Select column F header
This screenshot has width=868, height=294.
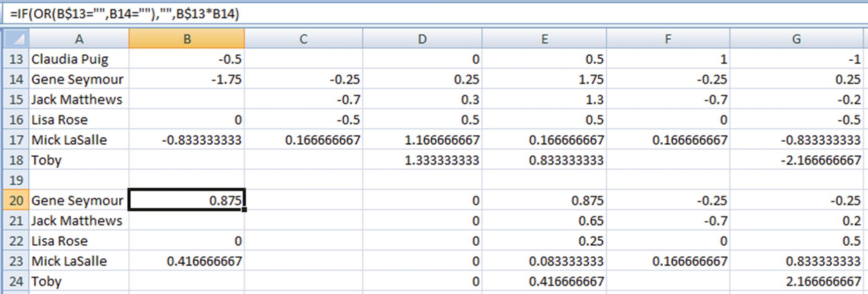(x=668, y=39)
